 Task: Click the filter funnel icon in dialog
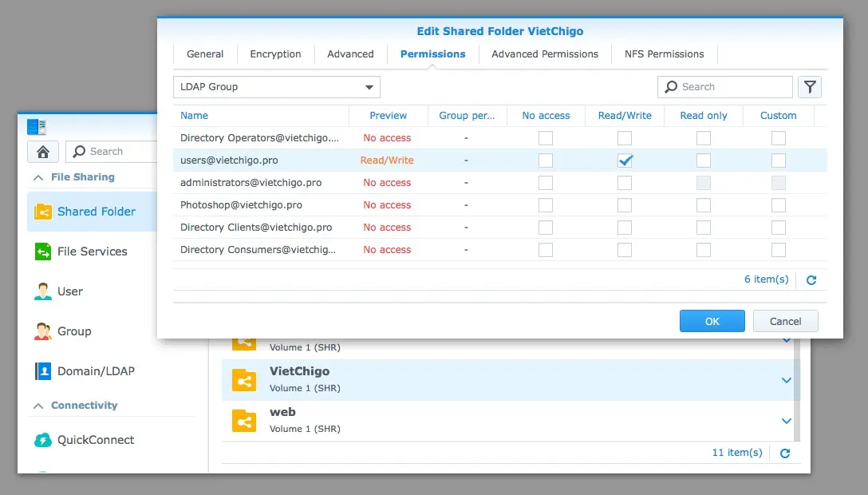(x=810, y=87)
